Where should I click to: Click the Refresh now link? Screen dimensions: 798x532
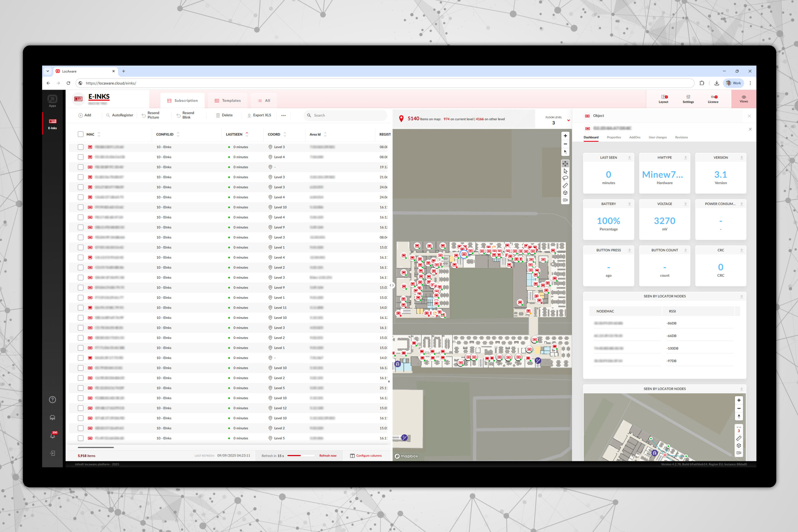[x=328, y=456]
